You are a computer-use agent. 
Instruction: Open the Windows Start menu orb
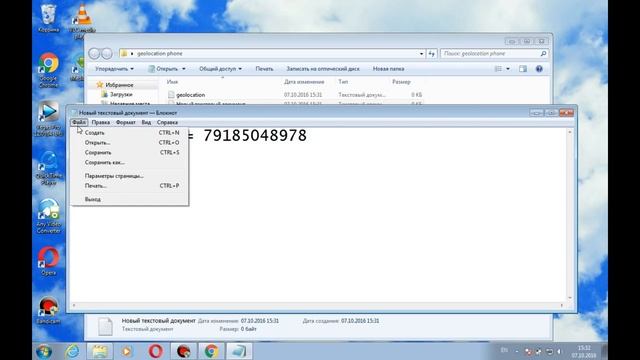[44, 351]
